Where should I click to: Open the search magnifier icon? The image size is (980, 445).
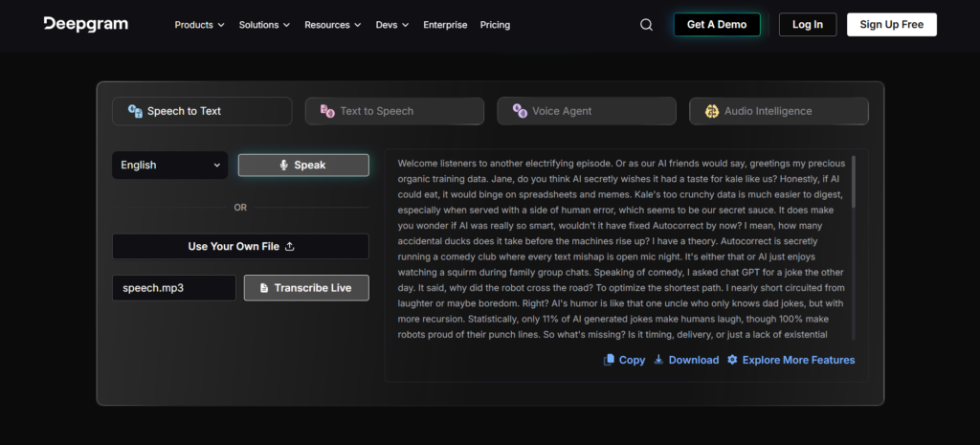tap(646, 25)
